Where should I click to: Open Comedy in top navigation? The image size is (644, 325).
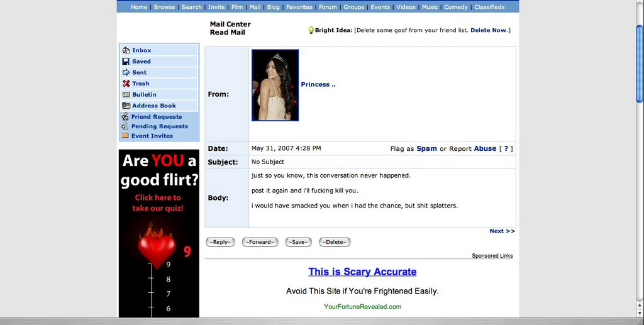coord(456,7)
